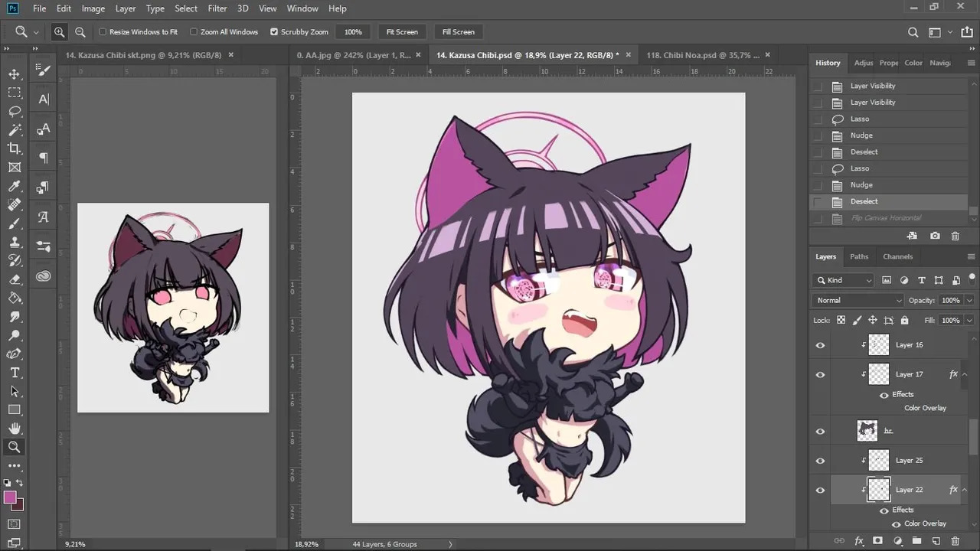
Task: Select the Zoom tool in the toolbar
Action: pos(14,447)
